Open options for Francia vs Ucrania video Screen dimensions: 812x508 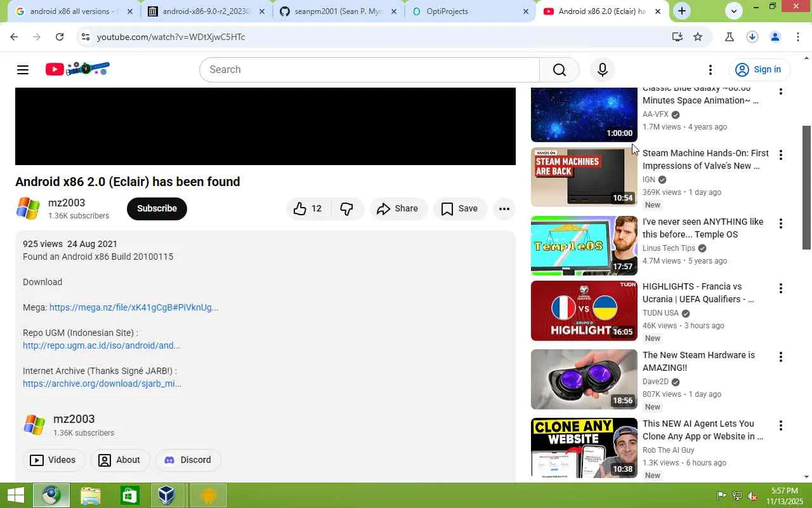781,288
